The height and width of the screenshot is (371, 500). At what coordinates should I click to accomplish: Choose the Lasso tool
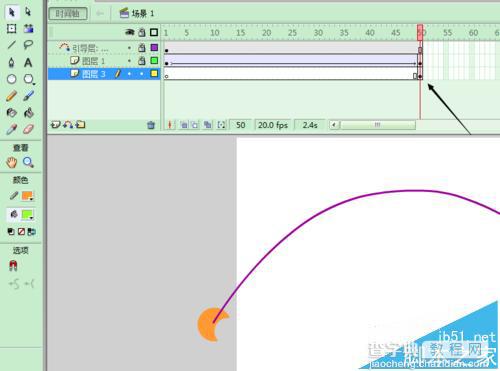click(x=28, y=45)
